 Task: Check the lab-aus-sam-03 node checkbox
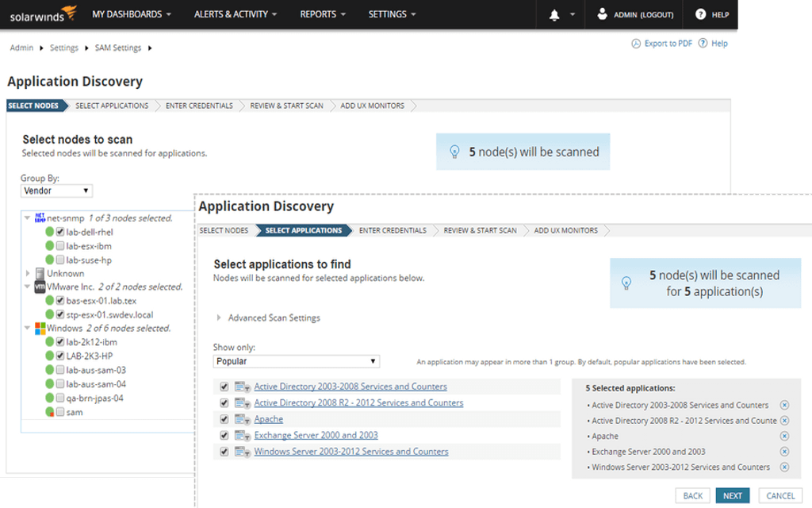[x=60, y=371]
